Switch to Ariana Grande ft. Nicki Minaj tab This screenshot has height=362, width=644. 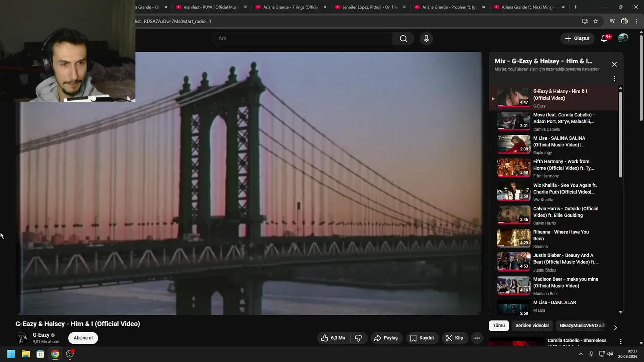click(x=529, y=7)
